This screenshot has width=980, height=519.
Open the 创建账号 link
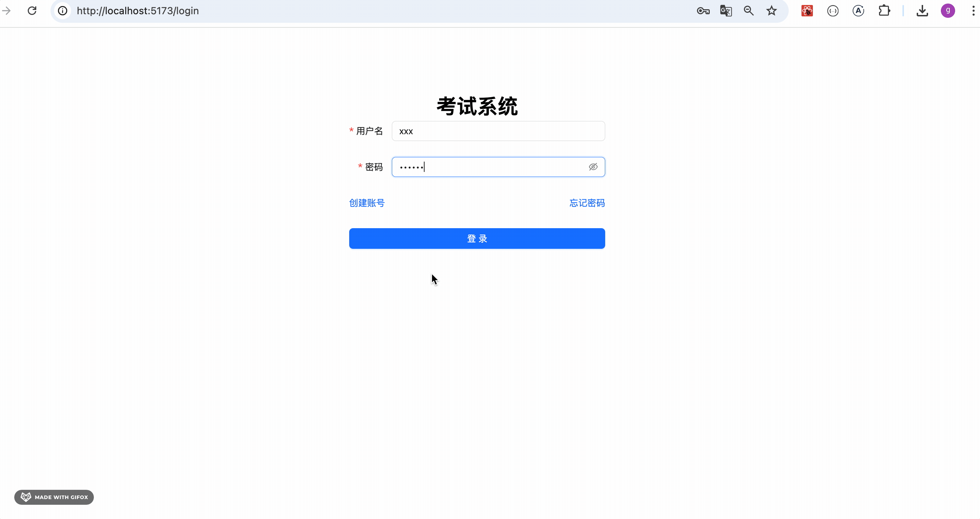point(366,203)
